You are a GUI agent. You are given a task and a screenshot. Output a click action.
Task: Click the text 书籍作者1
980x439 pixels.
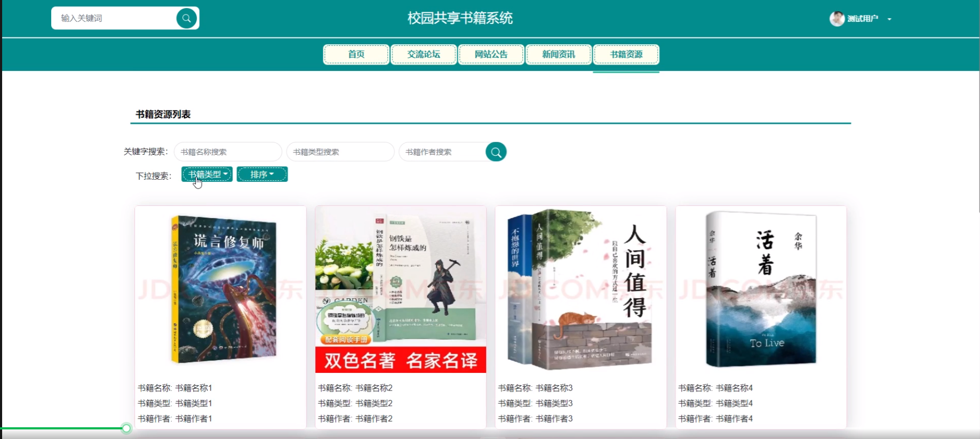(194, 419)
